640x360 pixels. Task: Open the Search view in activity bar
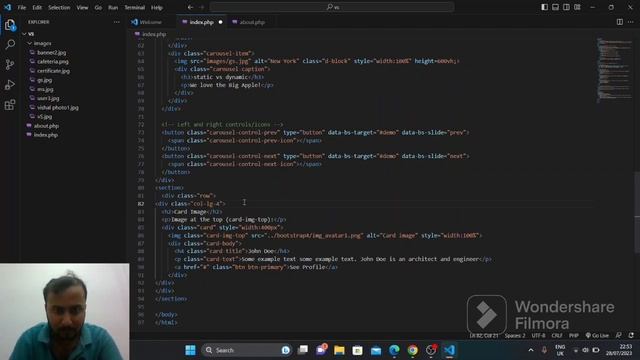click(10, 44)
